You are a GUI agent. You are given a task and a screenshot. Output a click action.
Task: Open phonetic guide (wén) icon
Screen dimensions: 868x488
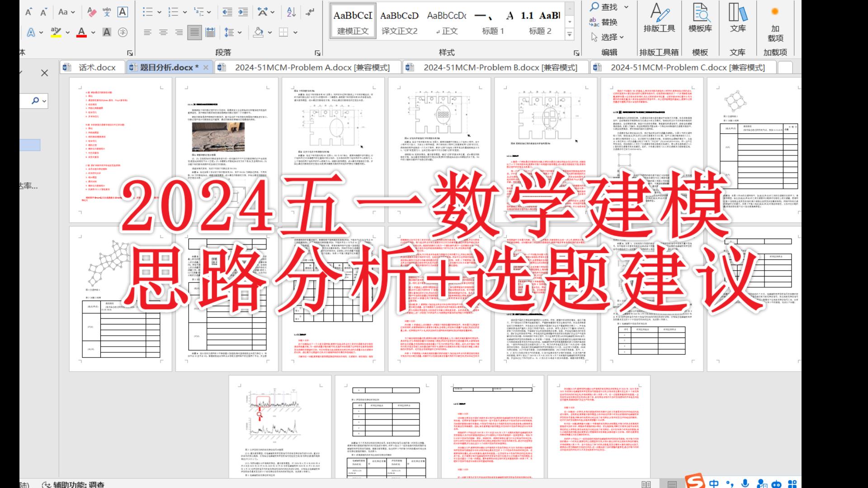point(107,12)
